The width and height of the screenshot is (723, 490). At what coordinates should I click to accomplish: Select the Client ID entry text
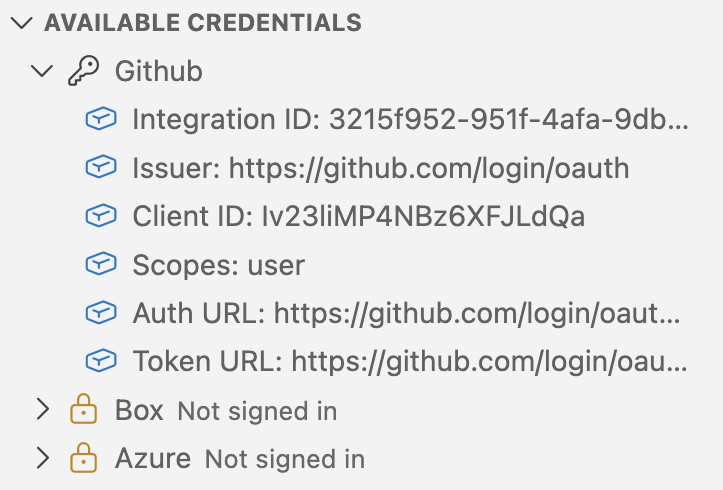[358, 216]
